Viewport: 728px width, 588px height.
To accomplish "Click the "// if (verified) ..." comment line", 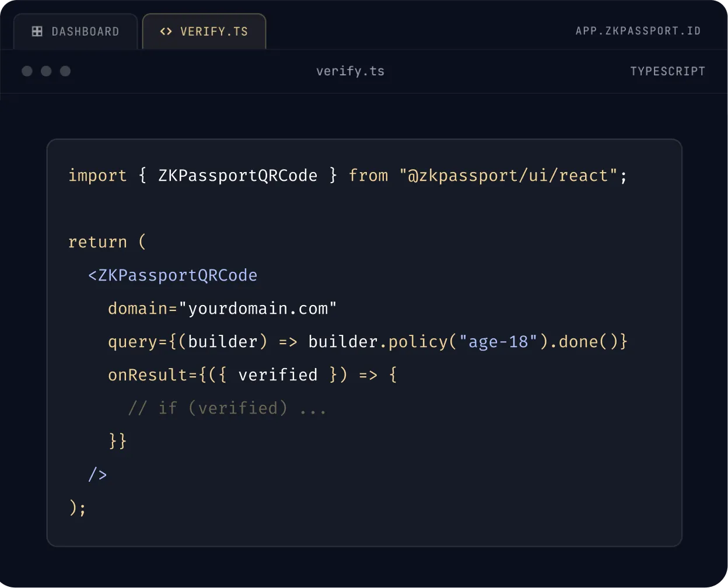I will point(227,408).
